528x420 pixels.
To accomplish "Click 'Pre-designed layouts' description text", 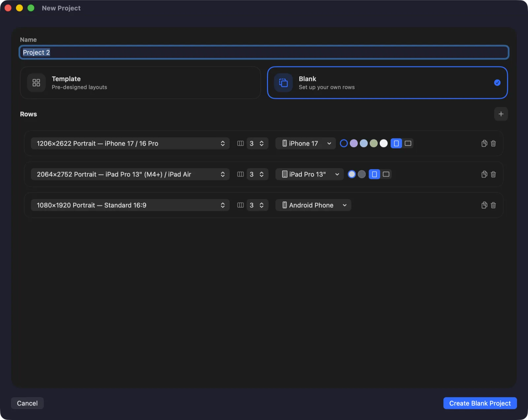I will pos(79,87).
